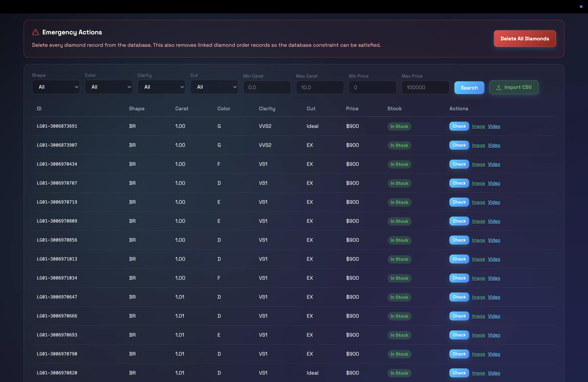Viewport: 588px width, 382px height.
Task: Click Check for diamond LG01-3006971013
Action: tap(459, 259)
